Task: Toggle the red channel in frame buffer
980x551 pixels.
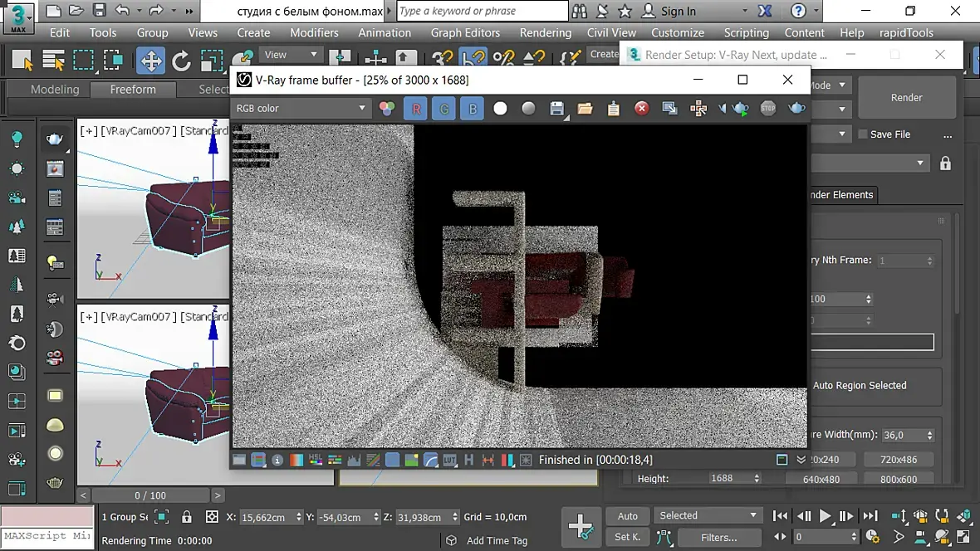Action: 416,109
